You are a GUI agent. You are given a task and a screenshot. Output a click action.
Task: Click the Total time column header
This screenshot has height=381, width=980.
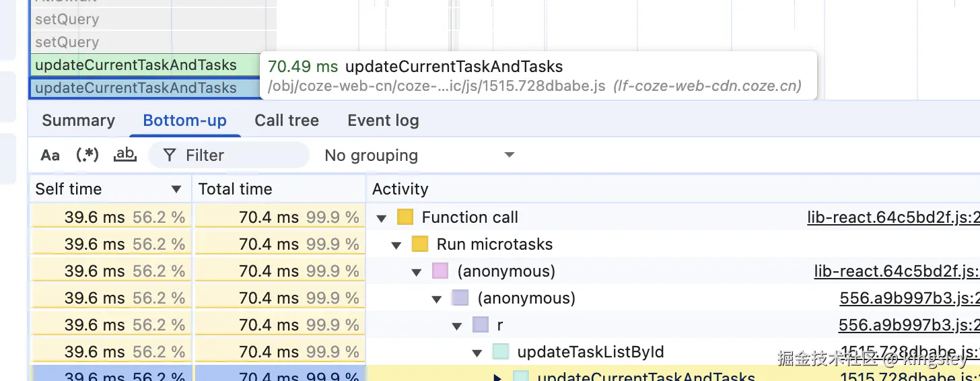point(236,189)
